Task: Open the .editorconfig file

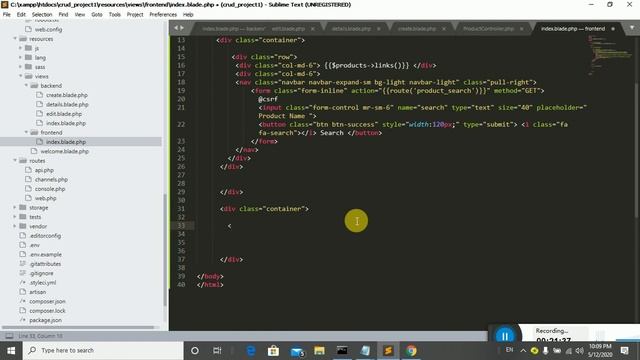Action: click(45, 236)
